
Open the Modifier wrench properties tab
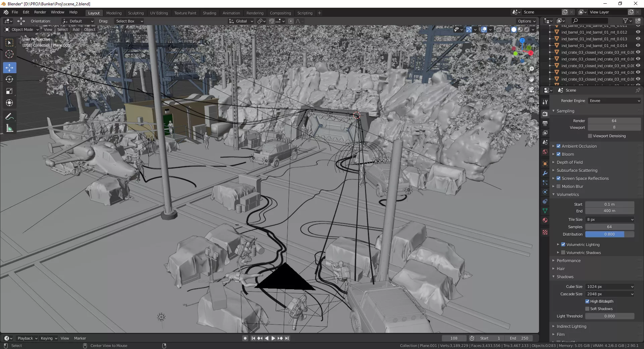[x=545, y=173]
